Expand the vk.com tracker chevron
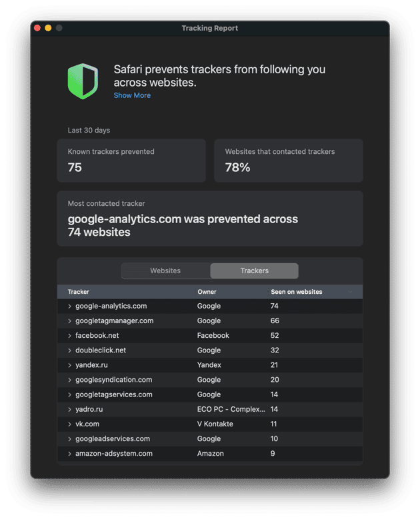This screenshot has width=420, height=519. (69, 424)
